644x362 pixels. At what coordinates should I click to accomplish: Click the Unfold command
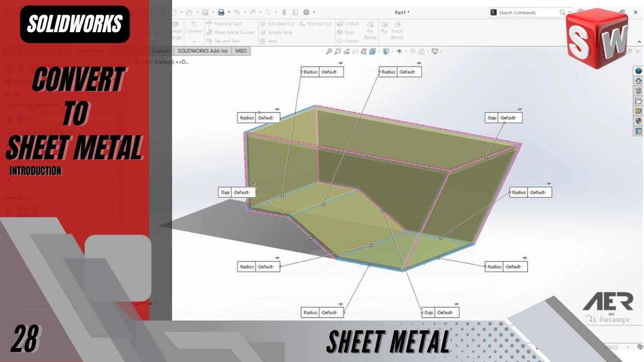[348, 24]
